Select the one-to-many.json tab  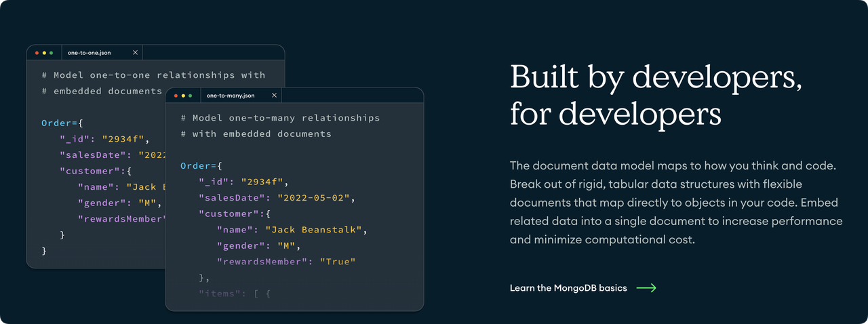[240, 96]
